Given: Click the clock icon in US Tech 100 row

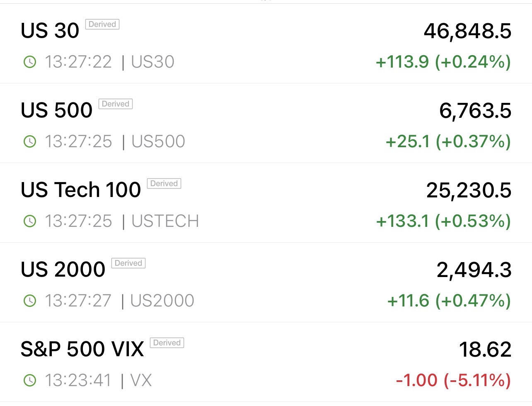Looking at the screenshot, I should (x=30, y=221).
